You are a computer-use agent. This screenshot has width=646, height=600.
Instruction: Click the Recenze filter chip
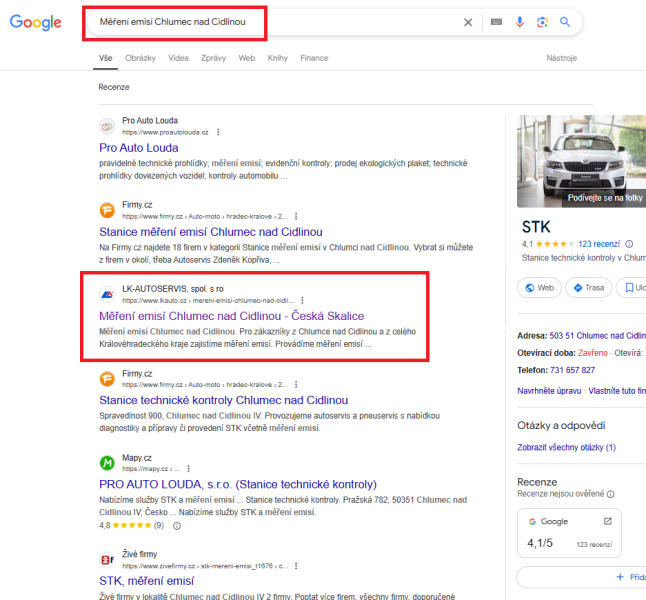(114, 87)
